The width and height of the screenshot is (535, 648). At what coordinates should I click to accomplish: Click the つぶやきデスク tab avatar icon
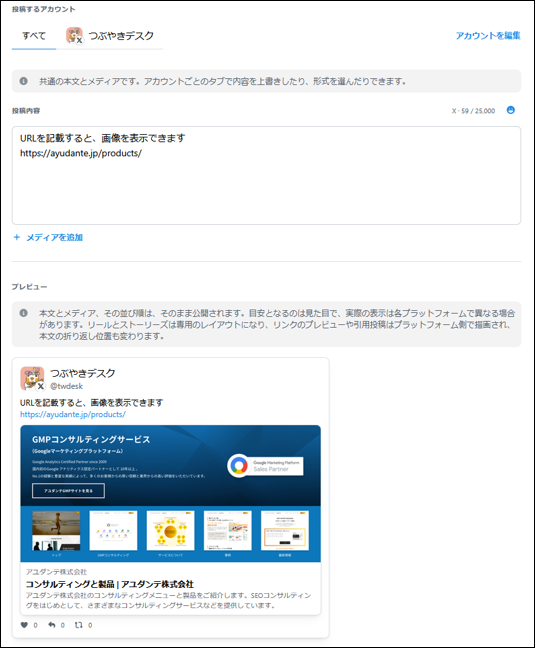(x=74, y=36)
